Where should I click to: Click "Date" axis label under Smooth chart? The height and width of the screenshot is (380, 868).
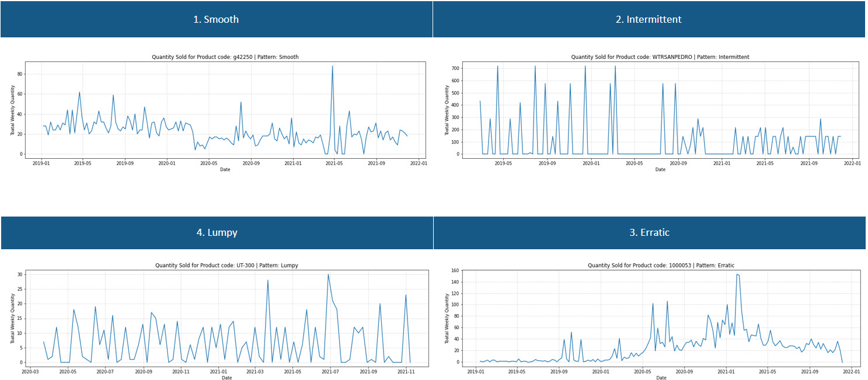(225, 170)
